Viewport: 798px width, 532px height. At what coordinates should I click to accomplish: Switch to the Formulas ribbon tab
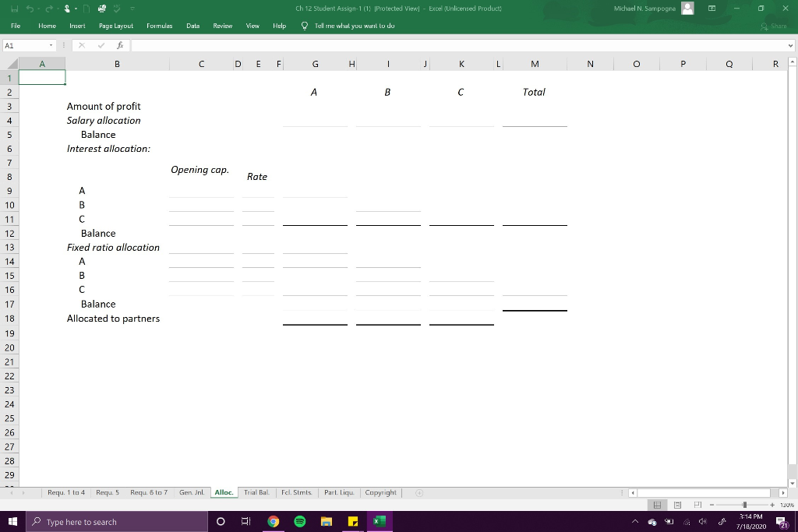[x=159, y=25]
